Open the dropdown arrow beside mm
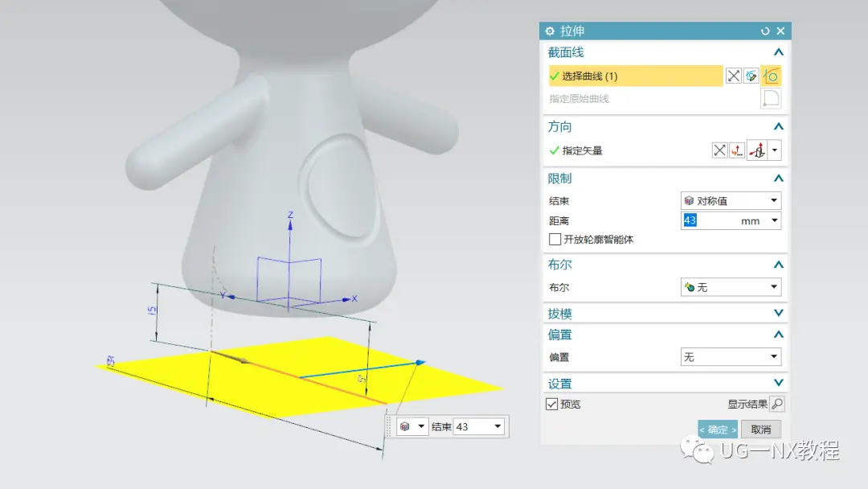The width and height of the screenshot is (868, 489). coord(775,220)
